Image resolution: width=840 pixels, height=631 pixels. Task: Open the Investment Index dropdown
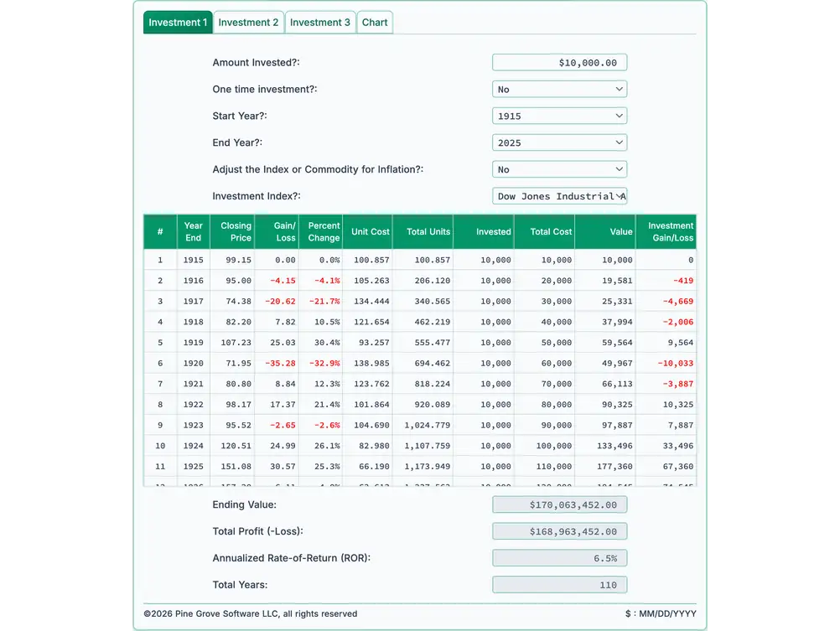click(559, 197)
